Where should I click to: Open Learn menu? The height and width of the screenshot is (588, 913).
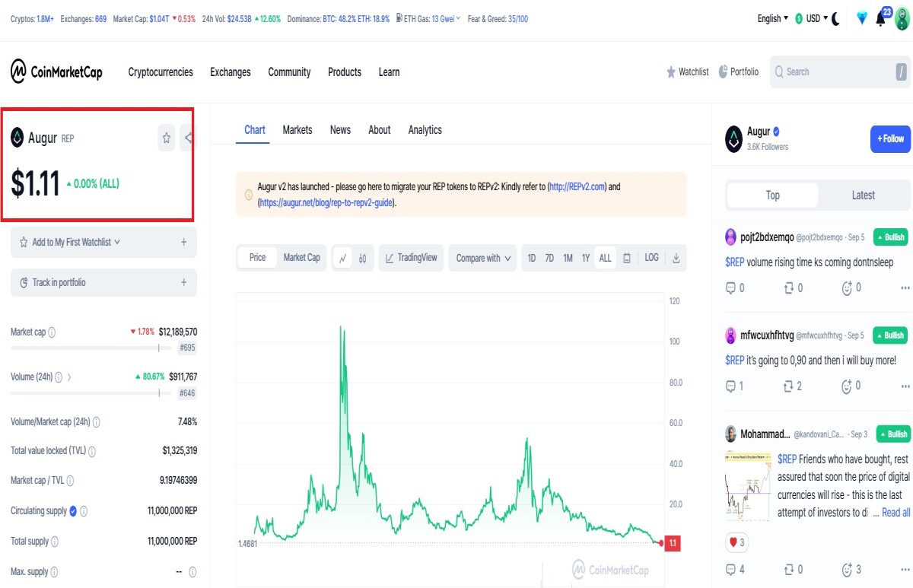click(x=389, y=72)
